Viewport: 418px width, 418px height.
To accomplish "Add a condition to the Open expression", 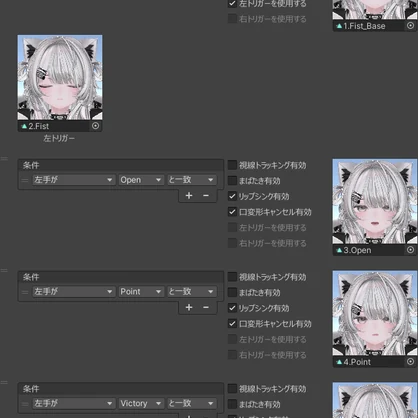I will coord(189,196).
